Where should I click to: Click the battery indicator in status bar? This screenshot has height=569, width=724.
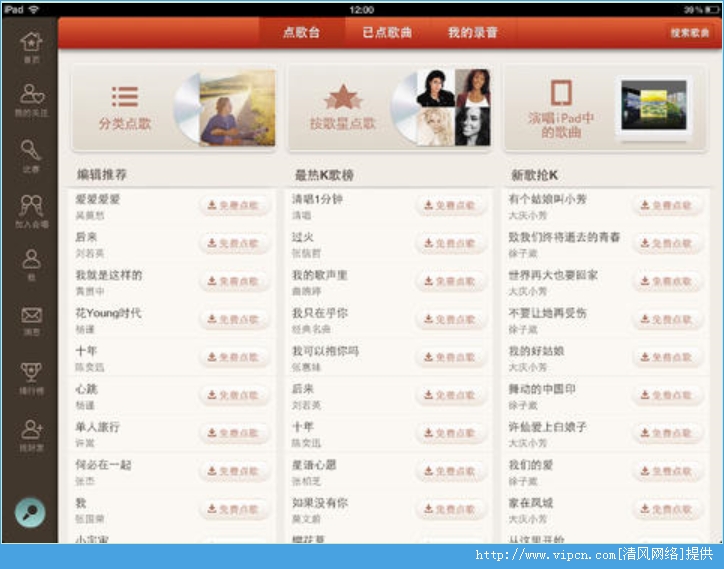coord(712,10)
